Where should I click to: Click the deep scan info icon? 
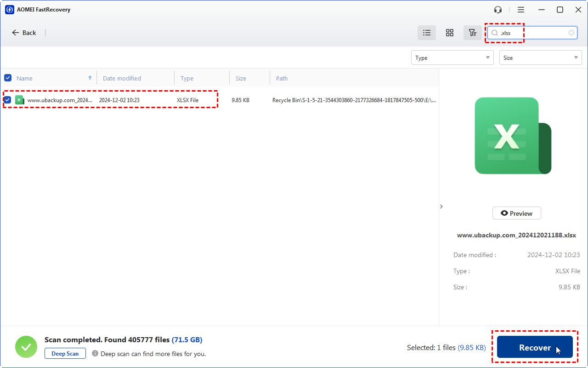coord(95,353)
